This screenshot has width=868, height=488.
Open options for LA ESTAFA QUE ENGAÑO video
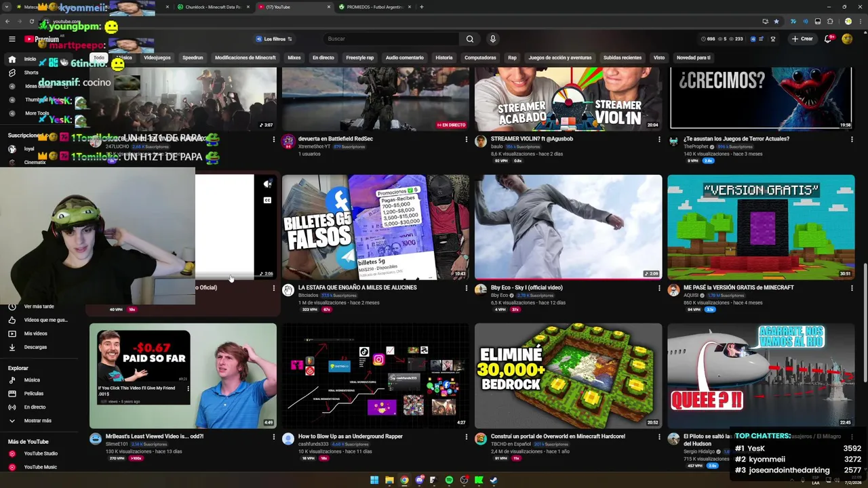[x=466, y=288]
